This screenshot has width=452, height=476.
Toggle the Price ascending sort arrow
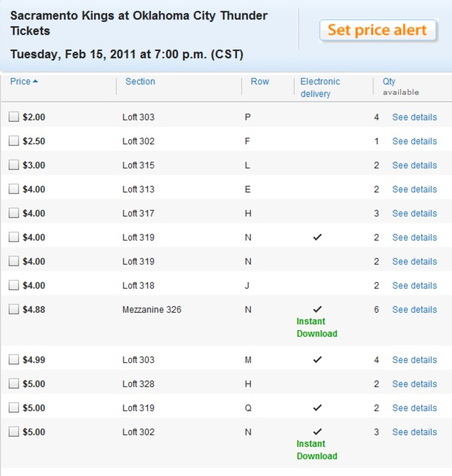[x=35, y=81]
